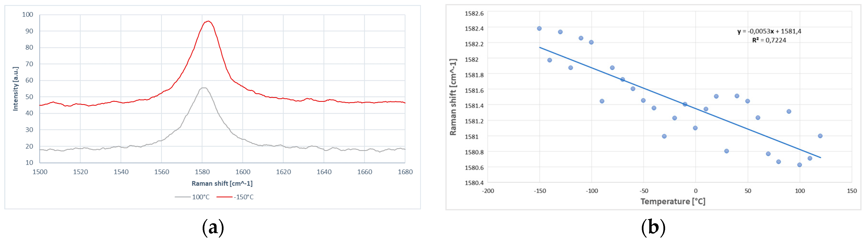
Task: Select the "(b)" caption label
Action: (653, 228)
